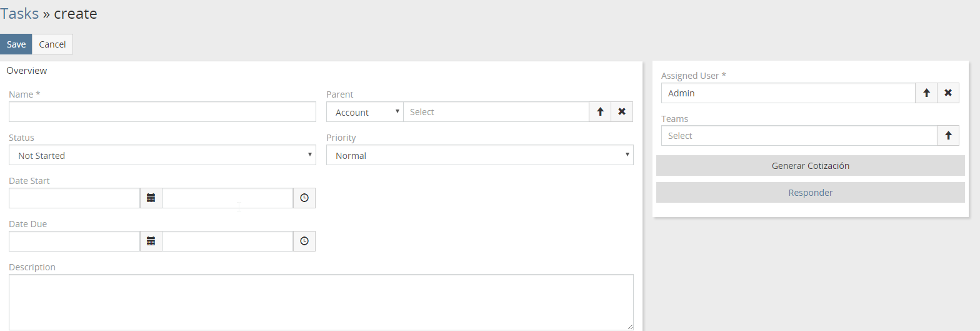The image size is (980, 331).
Task: Expand the Priority dropdown
Action: click(x=479, y=155)
